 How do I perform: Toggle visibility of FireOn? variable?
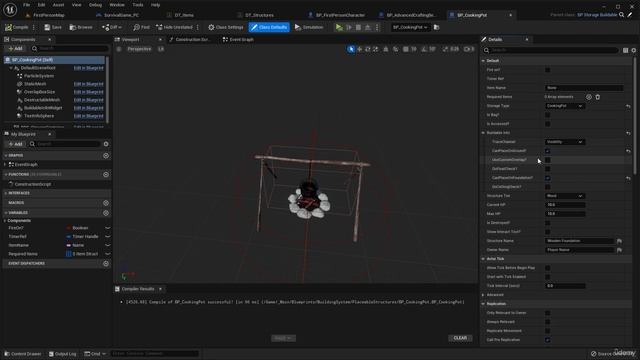108,228
